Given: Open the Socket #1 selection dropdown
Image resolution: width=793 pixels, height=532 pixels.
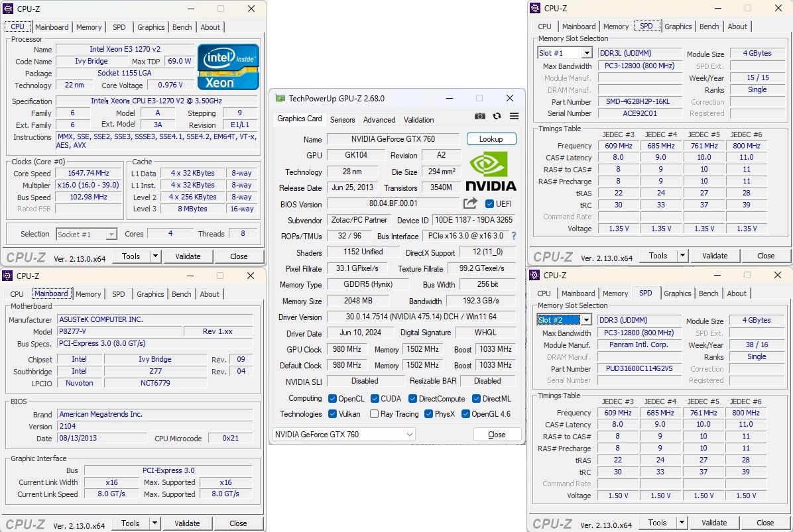Looking at the screenshot, I should tap(87, 233).
